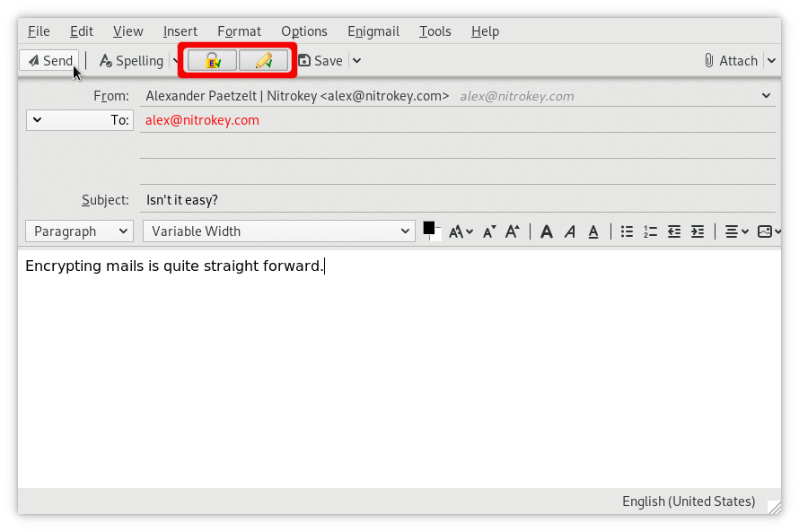Open the Edit menu

(x=82, y=31)
